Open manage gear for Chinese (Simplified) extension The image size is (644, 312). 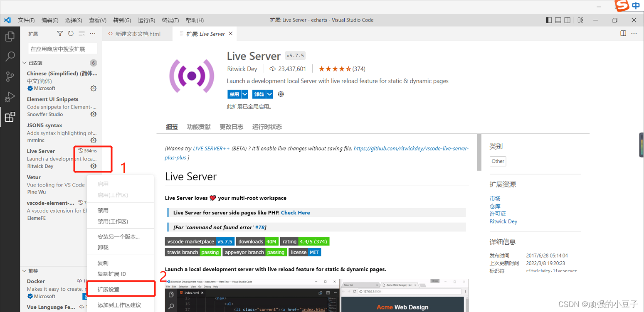point(94,88)
